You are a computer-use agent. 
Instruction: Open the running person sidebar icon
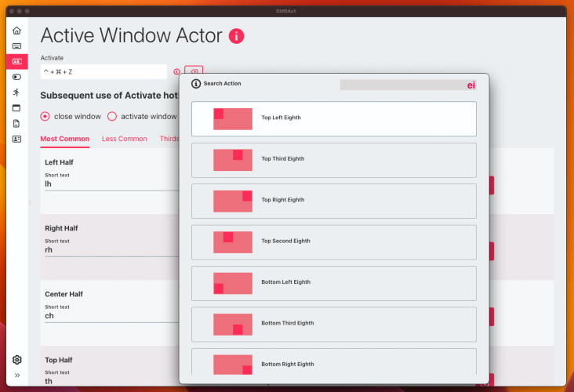point(16,93)
